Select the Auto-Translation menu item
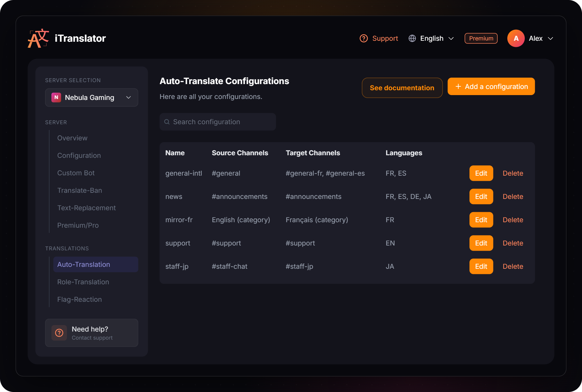582x392 pixels. (x=96, y=265)
